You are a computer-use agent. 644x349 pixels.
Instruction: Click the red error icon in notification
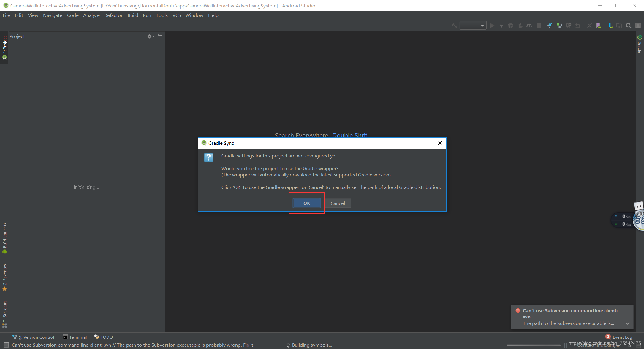(518, 310)
